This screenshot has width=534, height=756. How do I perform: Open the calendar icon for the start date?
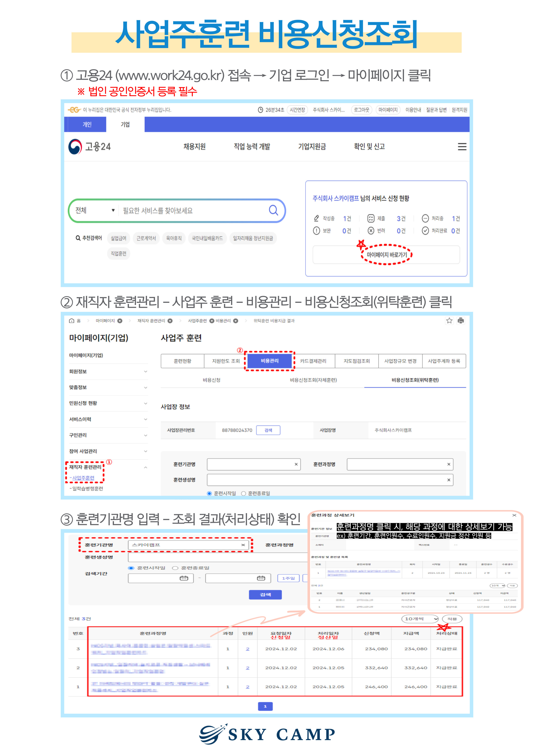(x=184, y=578)
